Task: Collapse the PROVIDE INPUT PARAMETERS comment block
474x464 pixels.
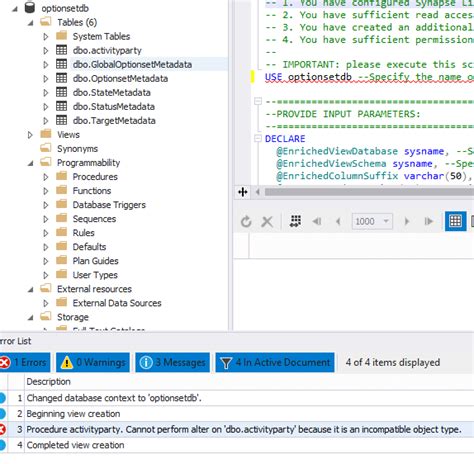Action: click(x=257, y=101)
